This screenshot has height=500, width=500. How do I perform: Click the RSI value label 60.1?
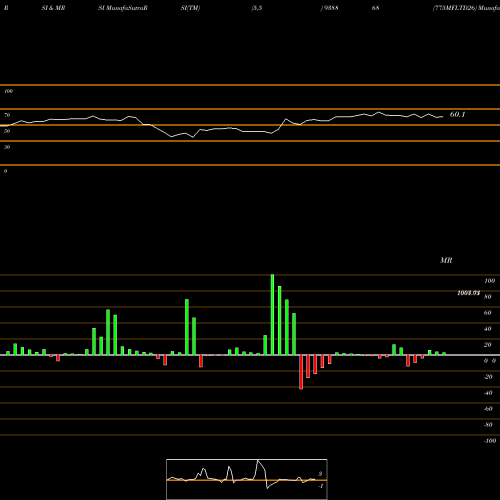[x=457, y=115]
